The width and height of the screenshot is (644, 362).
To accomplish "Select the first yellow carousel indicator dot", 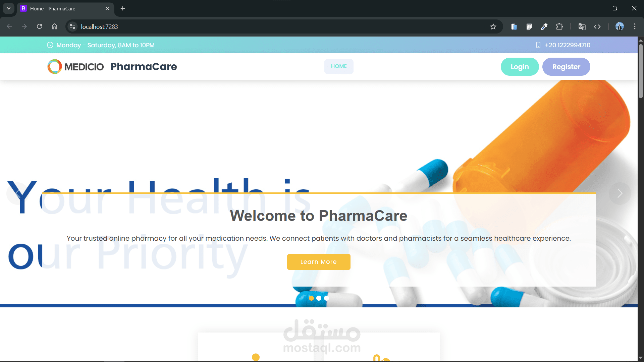I will point(311,298).
